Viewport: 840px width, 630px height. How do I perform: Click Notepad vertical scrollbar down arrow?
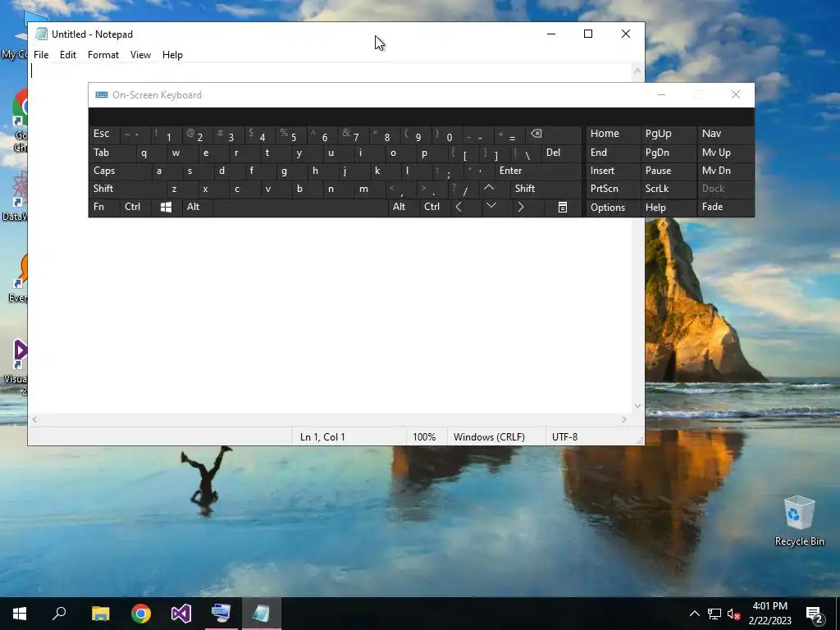(637, 406)
